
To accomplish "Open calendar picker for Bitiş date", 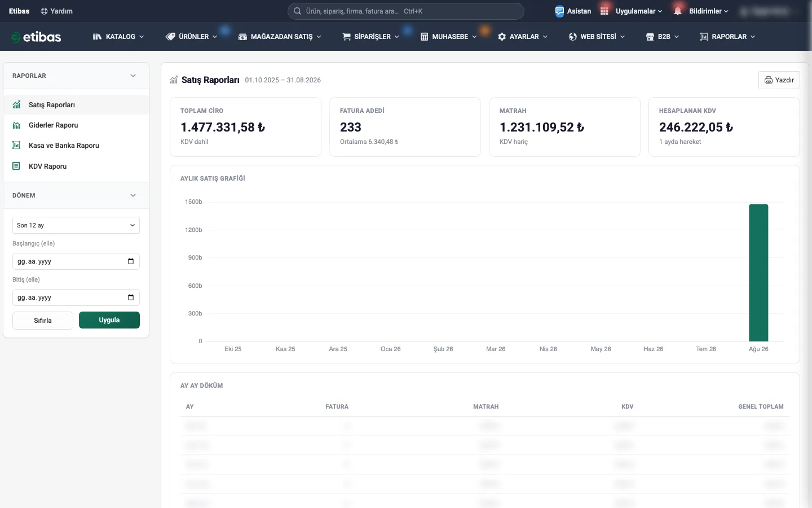I will (131, 297).
